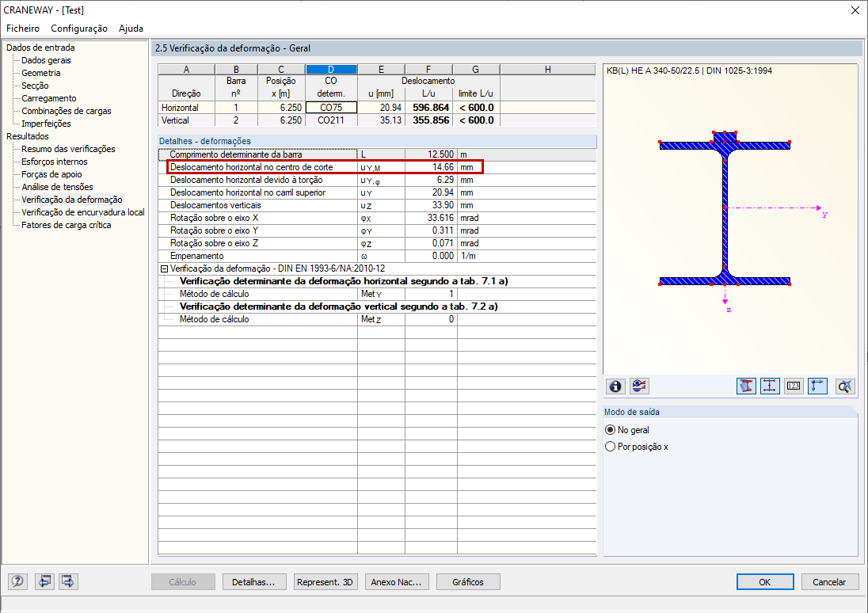The width and height of the screenshot is (868, 613).
Task: Open Análise de tensões results
Action: (57, 187)
